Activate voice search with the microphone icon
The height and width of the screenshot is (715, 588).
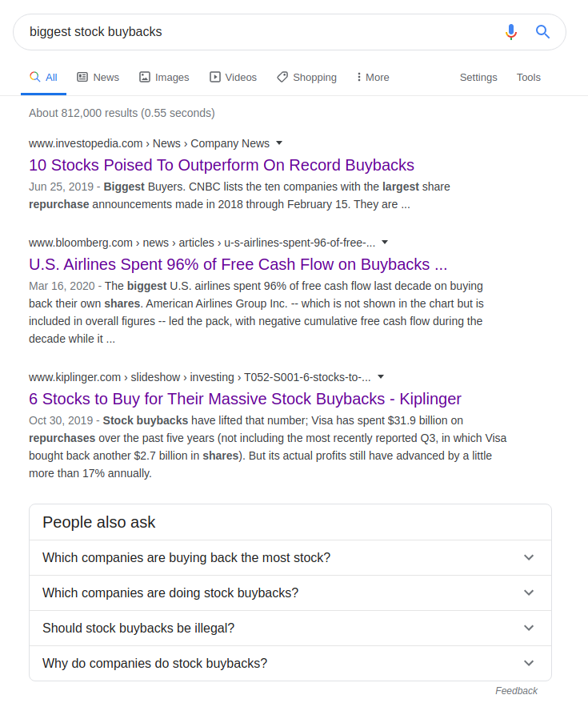click(511, 32)
